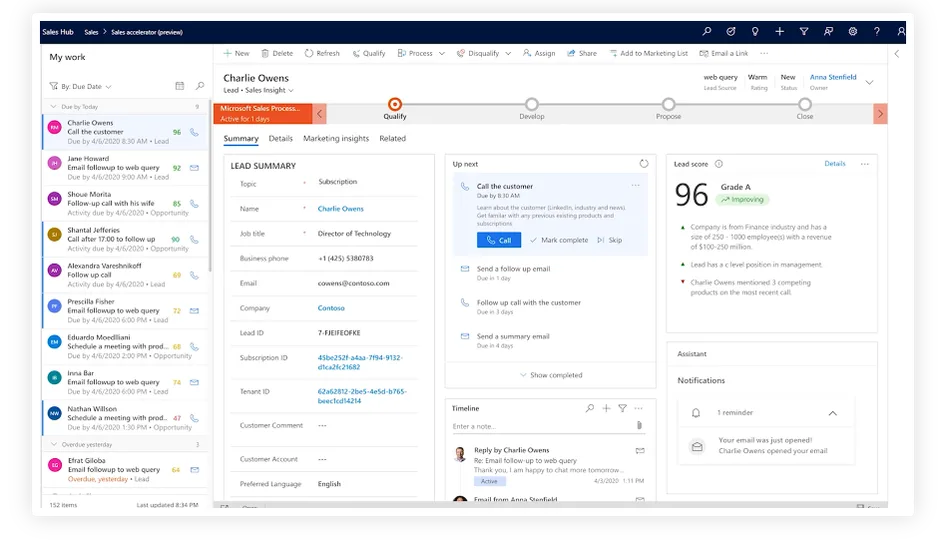Open the reminder bell icon
The width and height of the screenshot is (946, 550).
click(696, 413)
